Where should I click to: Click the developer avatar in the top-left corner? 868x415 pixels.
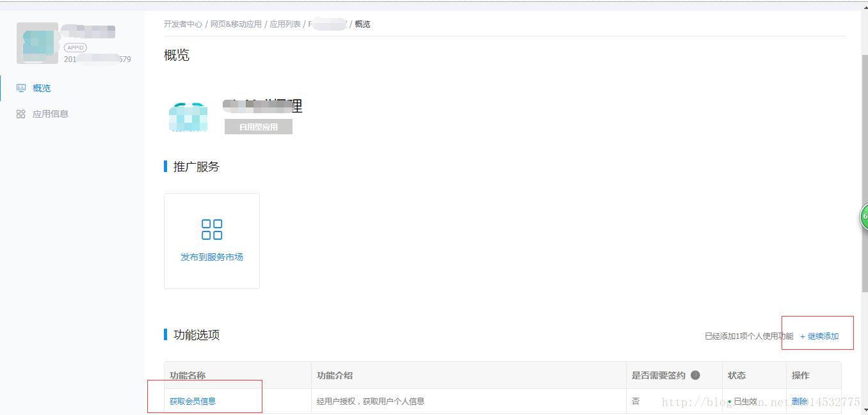pyautogui.click(x=36, y=42)
